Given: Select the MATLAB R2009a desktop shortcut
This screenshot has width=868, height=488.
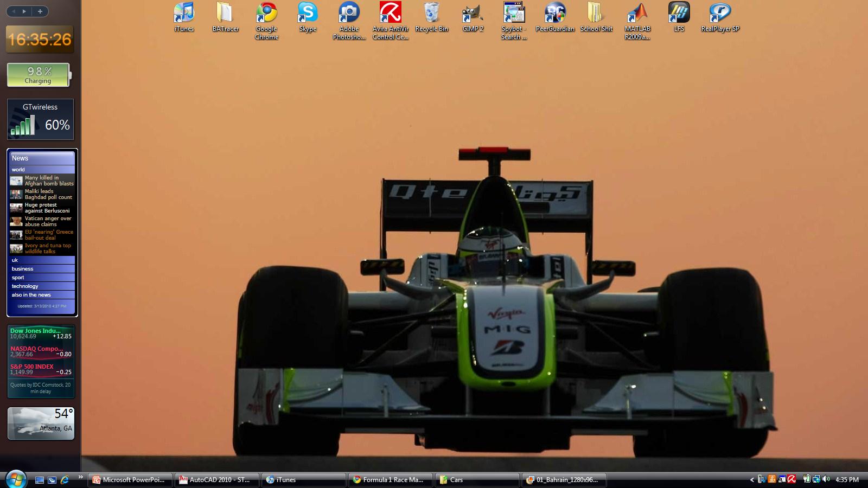Looking at the screenshot, I should tap(637, 21).
